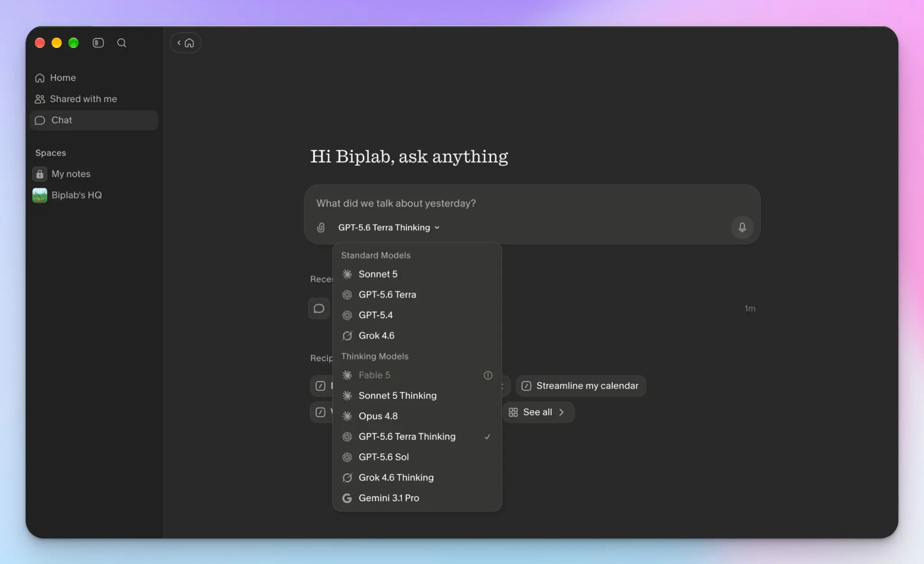Click the Home icon in the sidebar
This screenshot has width=924, height=564.
pyautogui.click(x=40, y=78)
